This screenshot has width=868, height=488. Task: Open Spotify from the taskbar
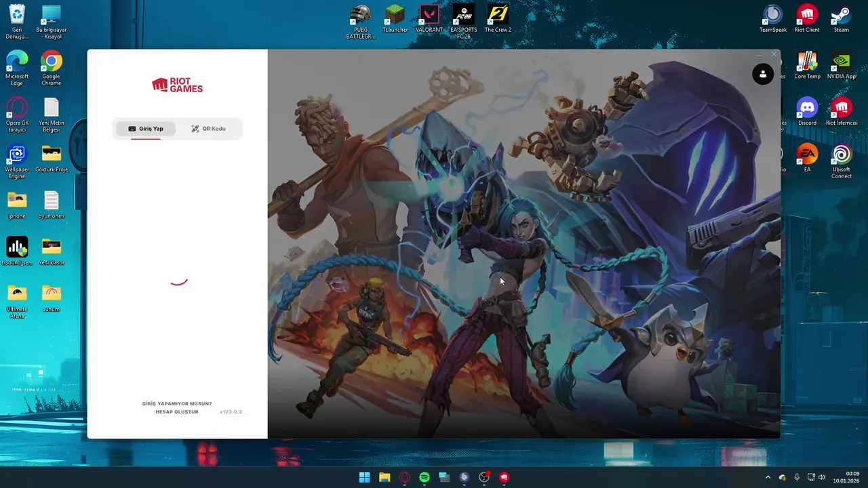(x=425, y=477)
